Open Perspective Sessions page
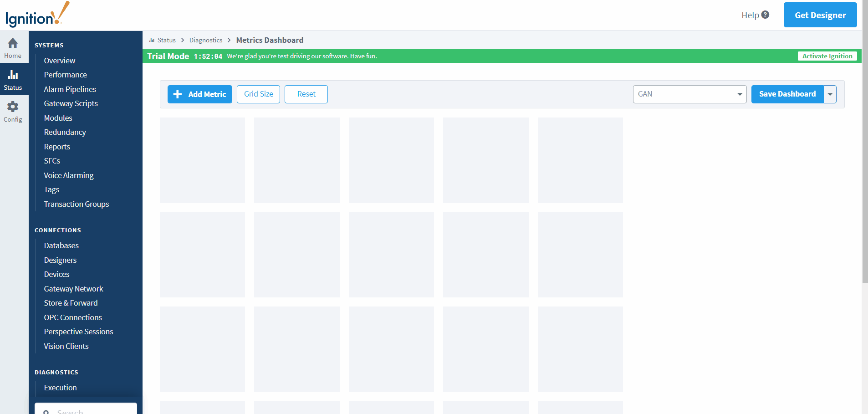Viewport: 868px width, 414px height. coord(78,332)
